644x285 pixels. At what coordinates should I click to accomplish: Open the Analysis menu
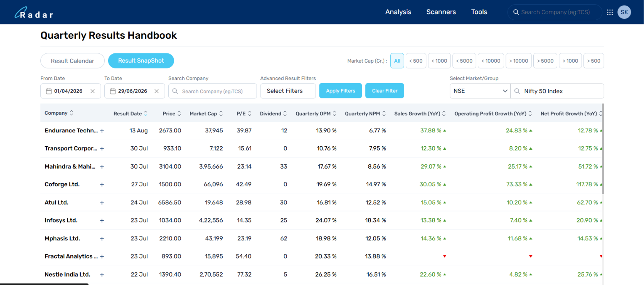point(398,12)
